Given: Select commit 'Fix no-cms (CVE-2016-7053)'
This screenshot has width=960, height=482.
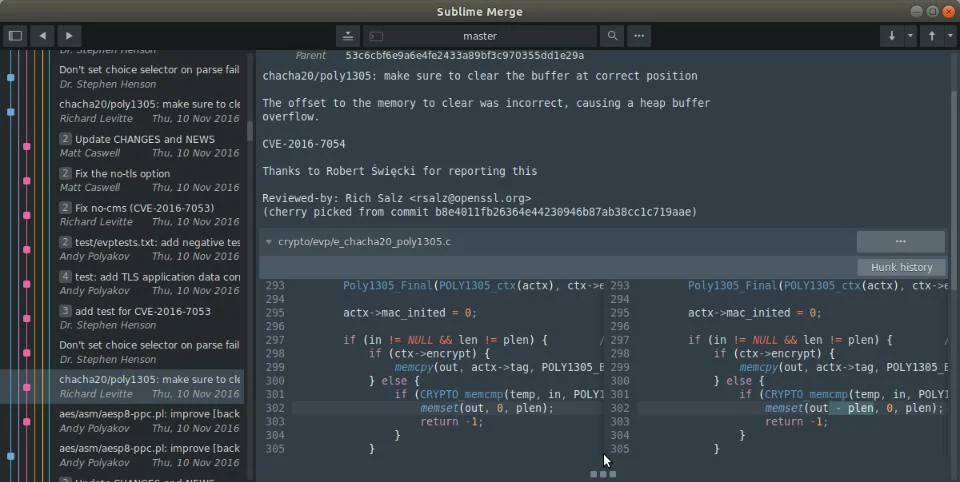Looking at the screenshot, I should (x=150, y=214).
